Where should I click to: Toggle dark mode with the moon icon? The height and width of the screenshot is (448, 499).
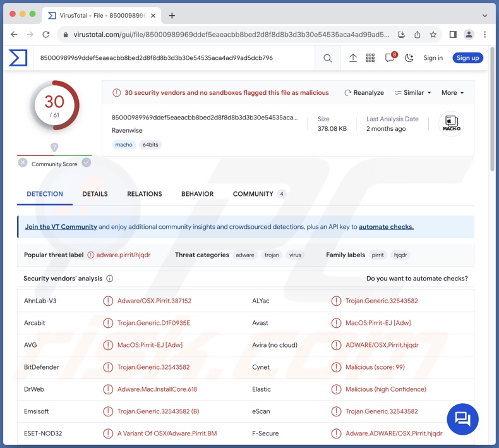409,58
